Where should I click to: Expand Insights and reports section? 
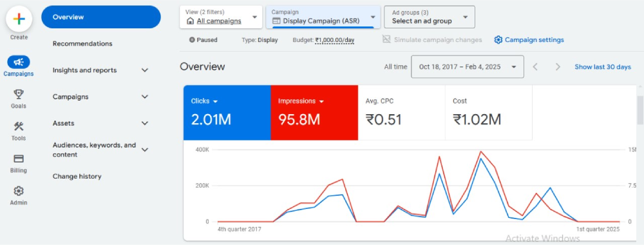click(x=100, y=70)
